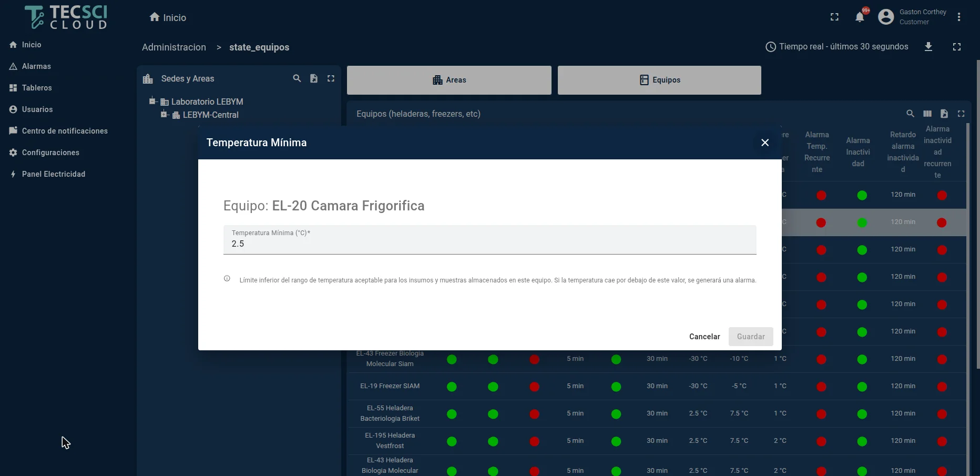Open the notifications bell icon
The height and width of the screenshot is (476, 980).
[x=860, y=17]
